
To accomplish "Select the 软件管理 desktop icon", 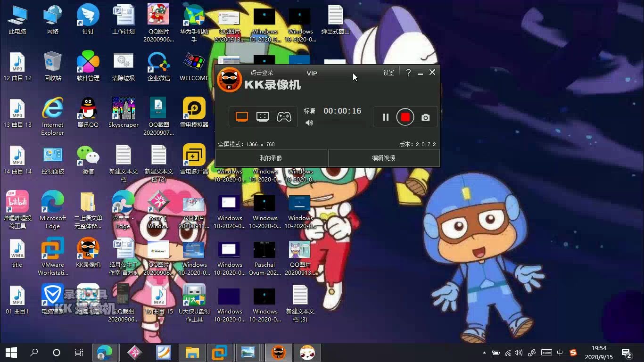I will tap(88, 66).
